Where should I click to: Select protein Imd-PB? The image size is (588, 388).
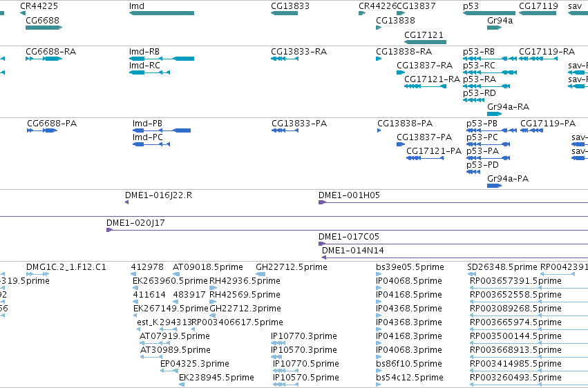[162, 130]
